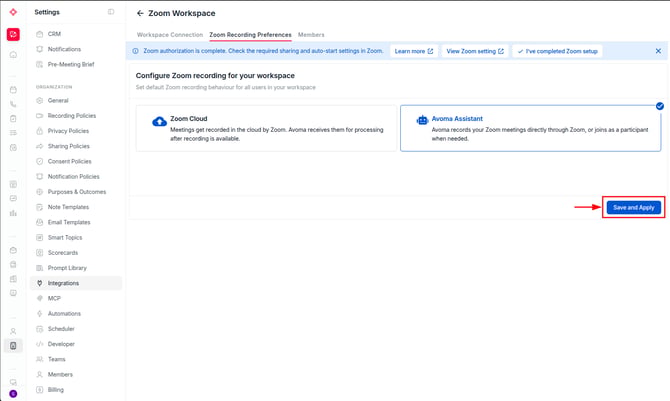
Task: Click the red highlighted icon in the rail
Action: click(x=13, y=34)
